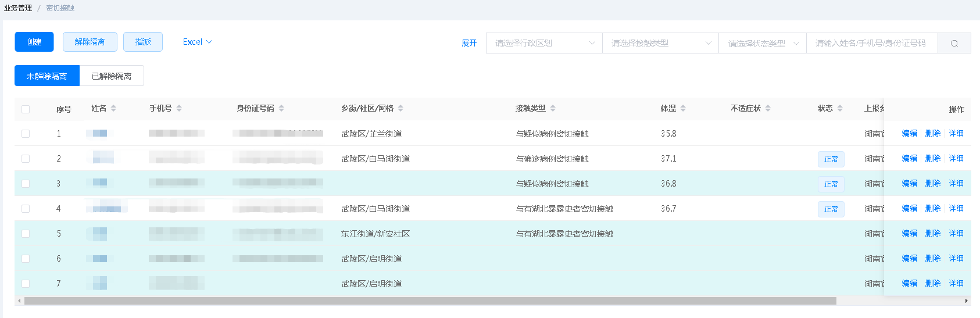
Task: Sort by 状态 column arrows
Action: (x=840, y=108)
